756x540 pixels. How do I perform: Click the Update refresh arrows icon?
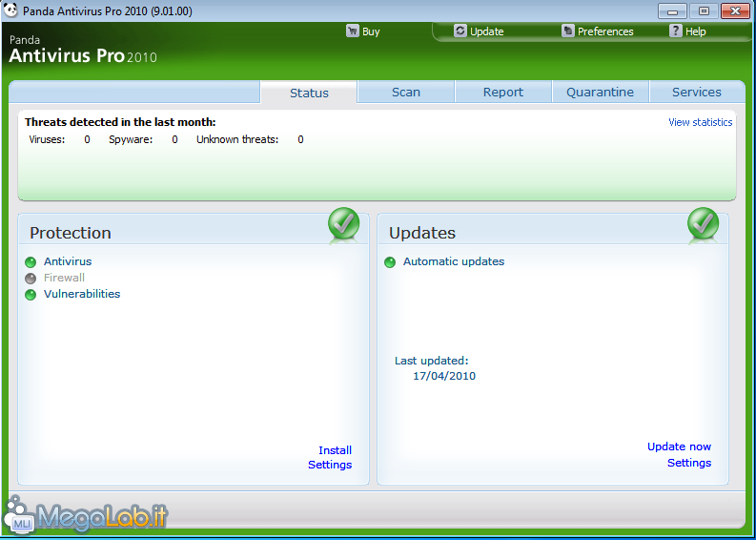click(x=460, y=31)
